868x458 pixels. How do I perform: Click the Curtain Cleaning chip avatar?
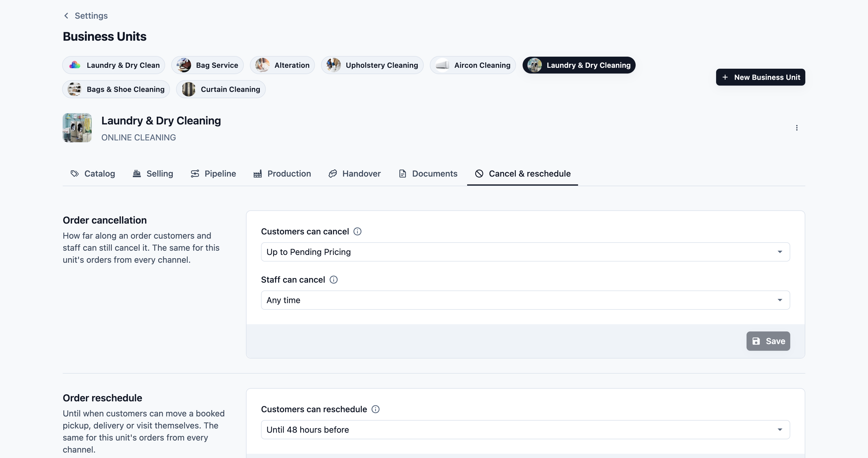click(x=189, y=89)
